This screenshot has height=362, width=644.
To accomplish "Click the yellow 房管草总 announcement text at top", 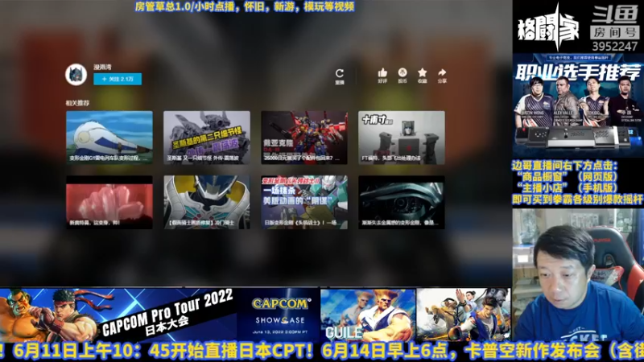I will click(x=245, y=6).
